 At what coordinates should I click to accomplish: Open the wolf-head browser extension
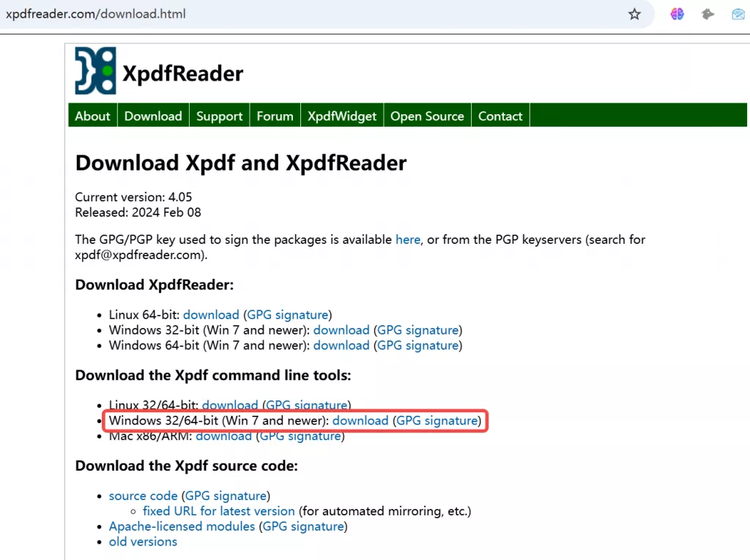(707, 13)
